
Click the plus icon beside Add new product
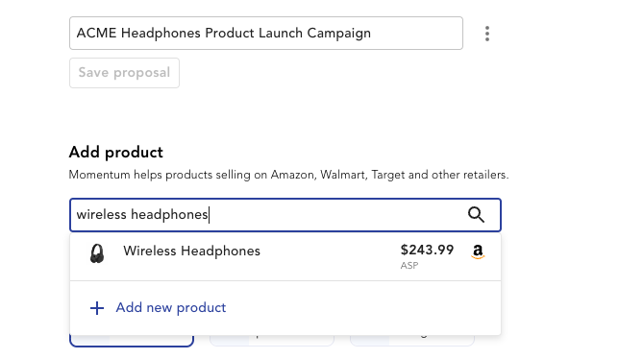tap(97, 308)
